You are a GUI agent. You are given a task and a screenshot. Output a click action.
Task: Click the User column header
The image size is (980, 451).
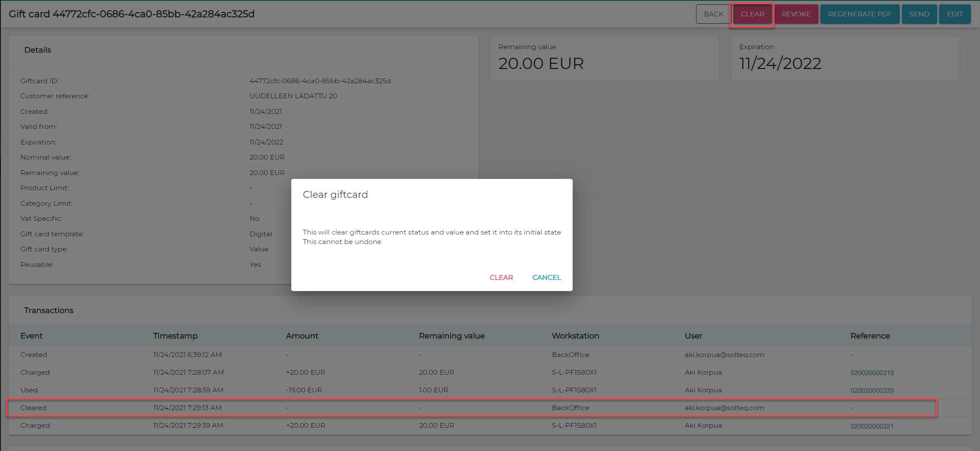click(693, 335)
